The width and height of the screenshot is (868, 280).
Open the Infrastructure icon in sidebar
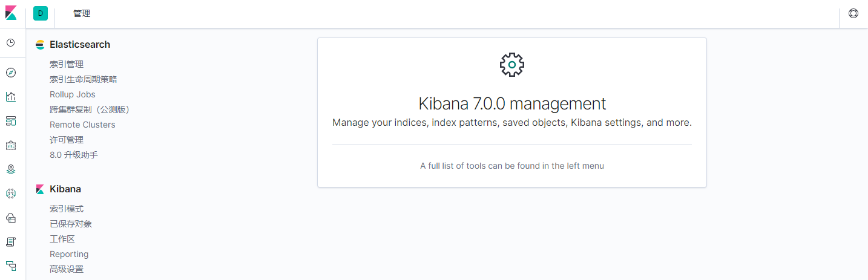tap(11, 218)
